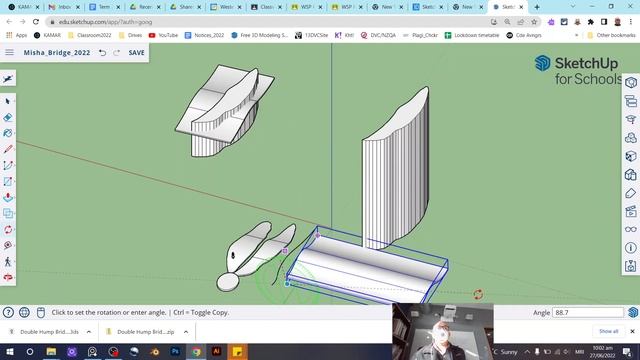Switch to the Classroom browser tab
This screenshot has height=360, width=640.
[266, 7]
